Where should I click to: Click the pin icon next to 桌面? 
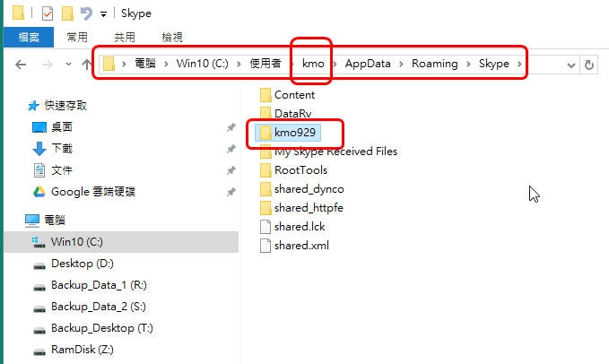click(x=231, y=127)
